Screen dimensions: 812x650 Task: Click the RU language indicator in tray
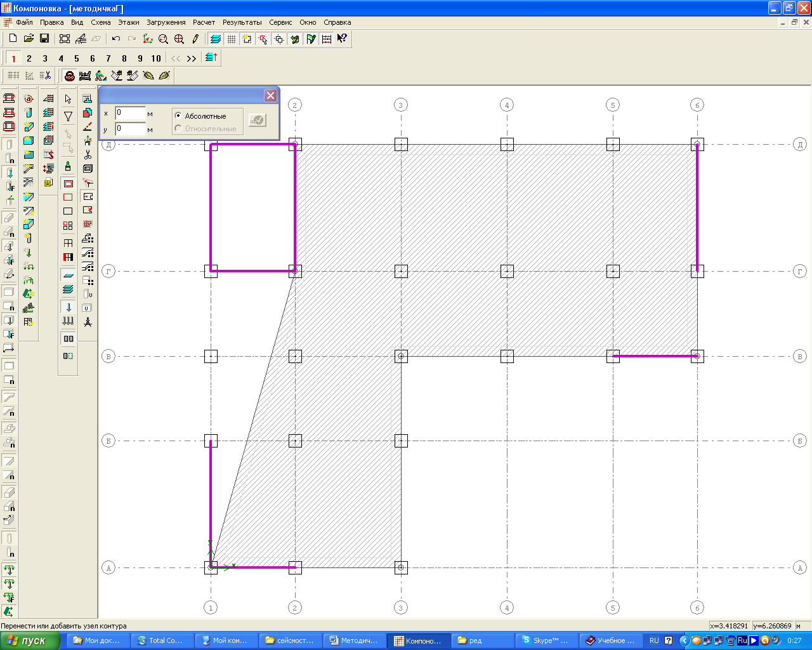[x=654, y=641]
